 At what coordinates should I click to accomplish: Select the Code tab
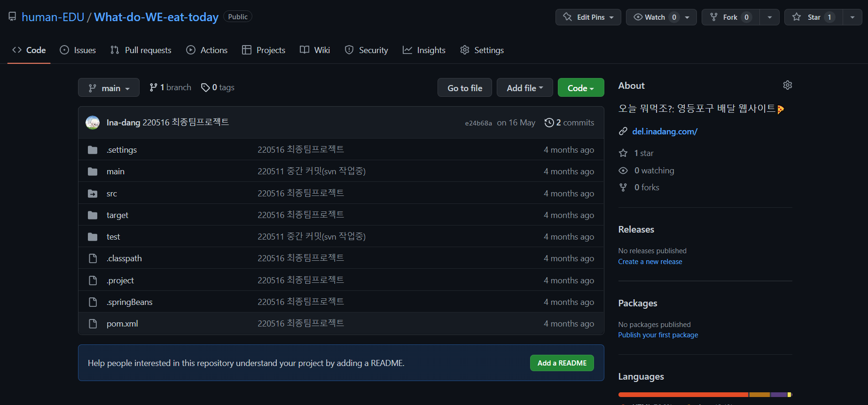click(x=29, y=50)
